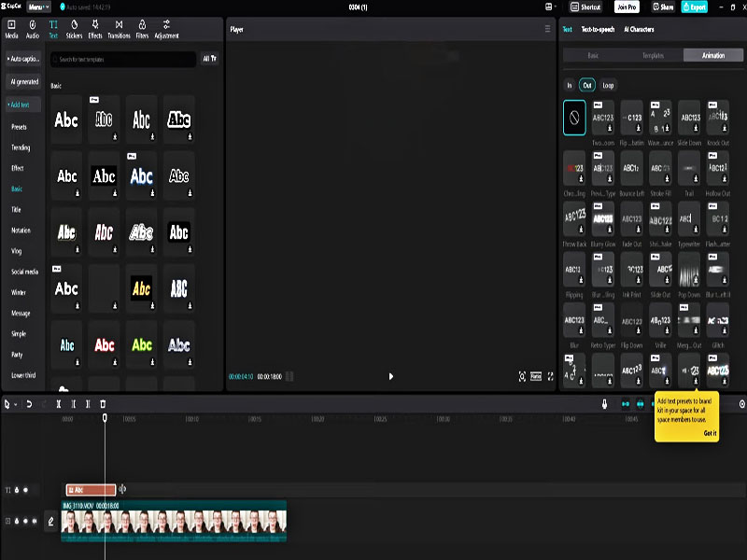Open the selection tool dropdown arrow
The width and height of the screenshot is (747, 560).
[x=15, y=404]
